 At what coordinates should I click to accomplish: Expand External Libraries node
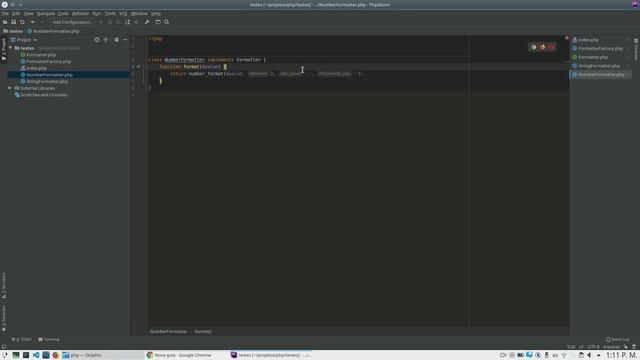(10, 88)
